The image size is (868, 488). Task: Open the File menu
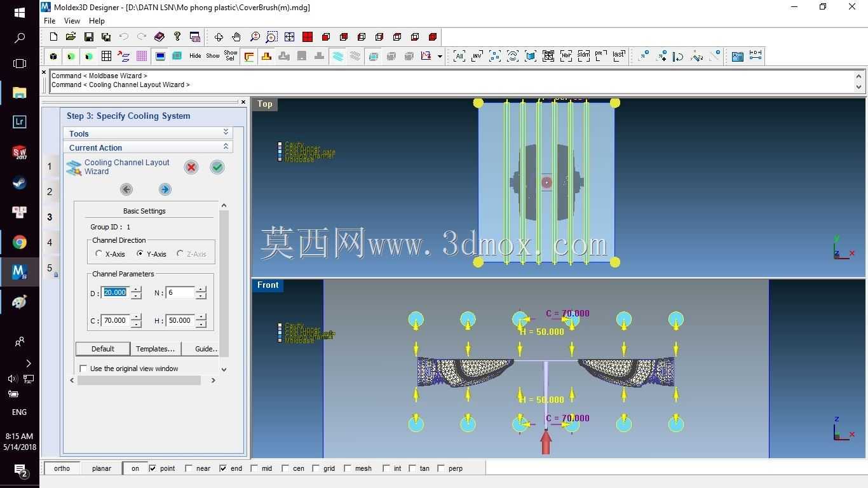point(50,21)
